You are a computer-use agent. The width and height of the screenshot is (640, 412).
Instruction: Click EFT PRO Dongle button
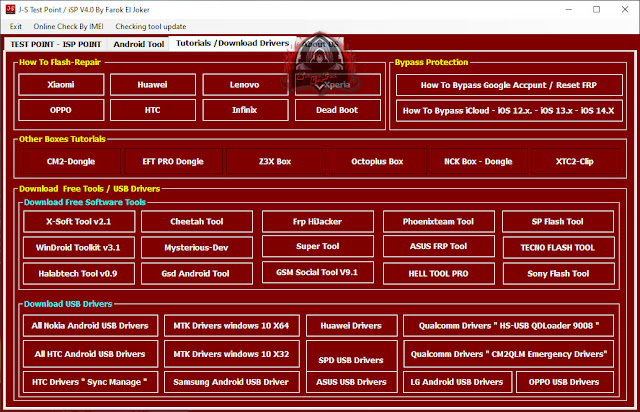point(173,161)
